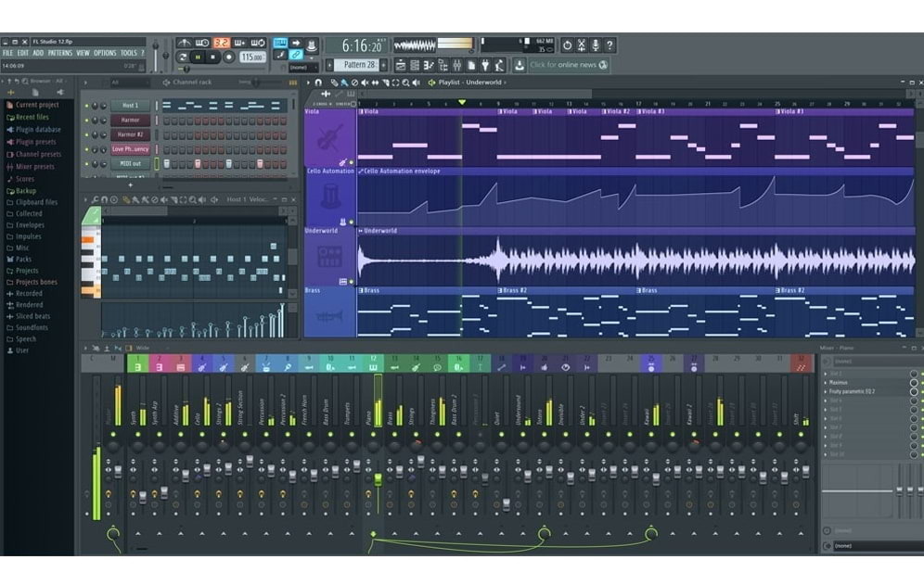
Task: Open the Channel rack 'All' filter dropdown
Action: [129, 83]
